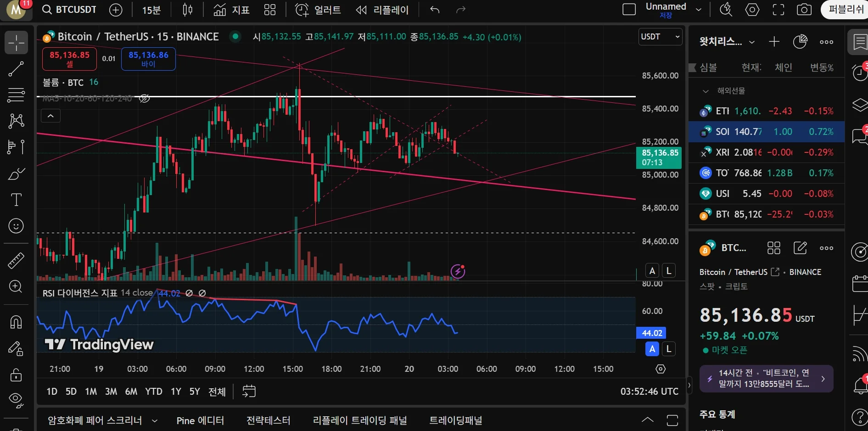Open the Fibonacci retracement tools

(x=16, y=95)
